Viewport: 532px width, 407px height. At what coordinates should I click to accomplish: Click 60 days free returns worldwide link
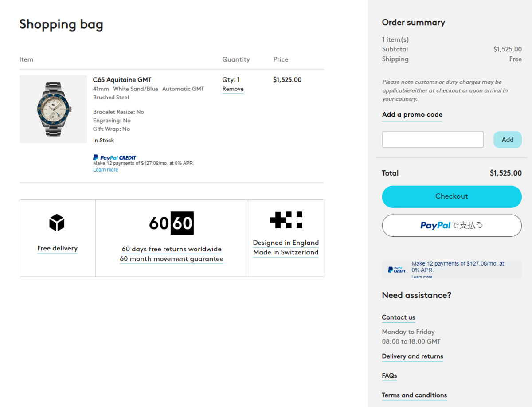coord(172,249)
